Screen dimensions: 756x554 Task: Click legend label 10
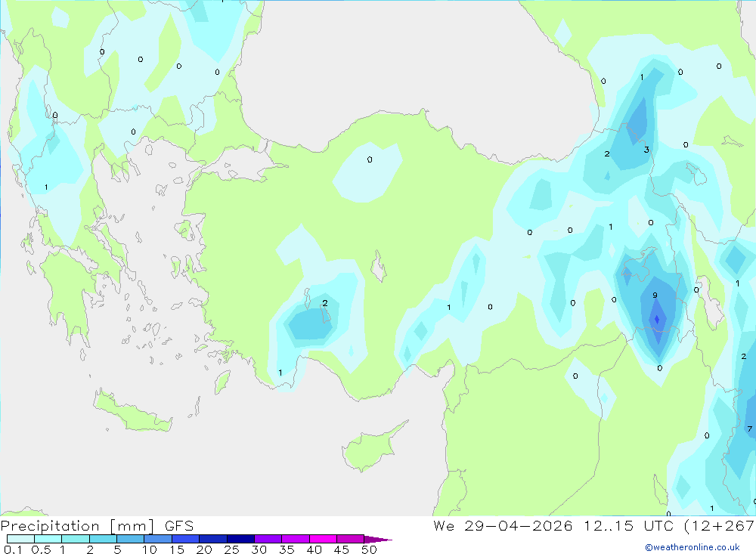click(x=150, y=549)
